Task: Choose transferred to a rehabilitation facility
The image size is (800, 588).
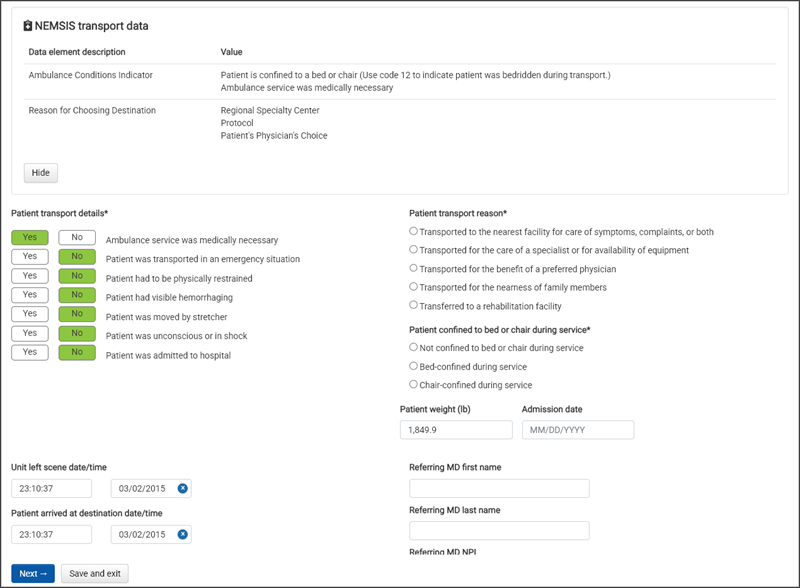Action: coord(414,305)
